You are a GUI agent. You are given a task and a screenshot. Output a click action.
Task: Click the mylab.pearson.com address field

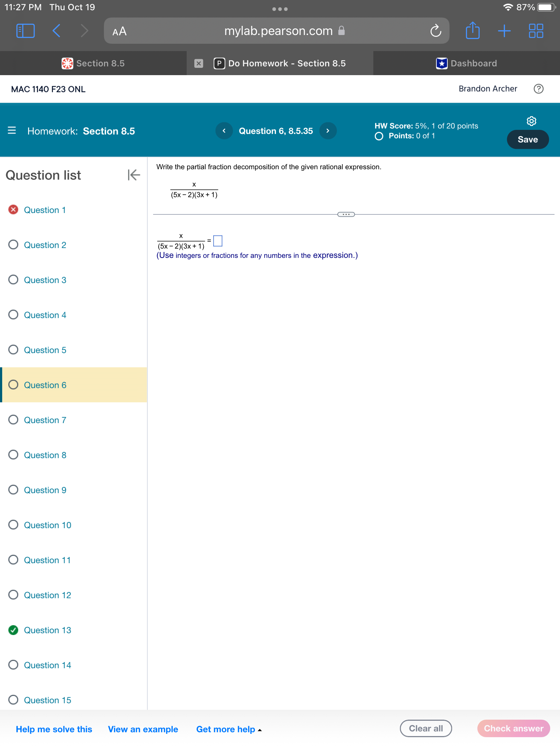point(276,31)
